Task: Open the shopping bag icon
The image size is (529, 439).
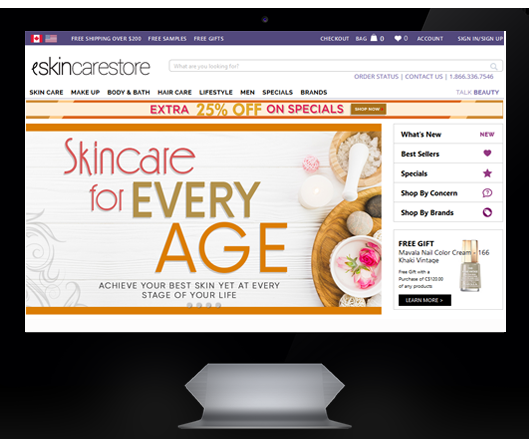Action: (x=373, y=38)
